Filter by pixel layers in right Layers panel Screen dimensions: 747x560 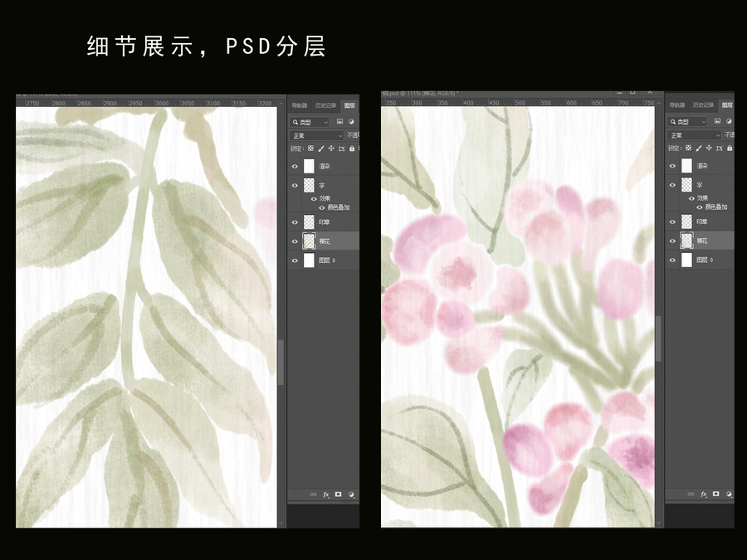click(717, 121)
